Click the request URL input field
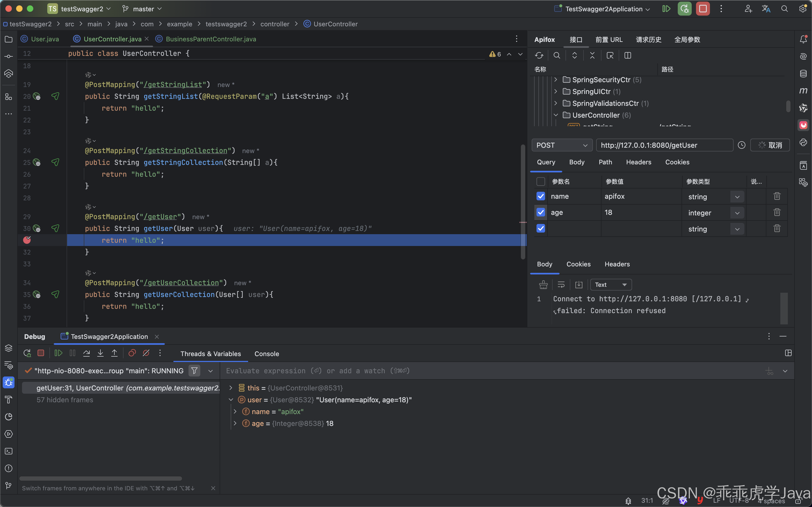The width and height of the screenshot is (812, 507). pos(664,146)
